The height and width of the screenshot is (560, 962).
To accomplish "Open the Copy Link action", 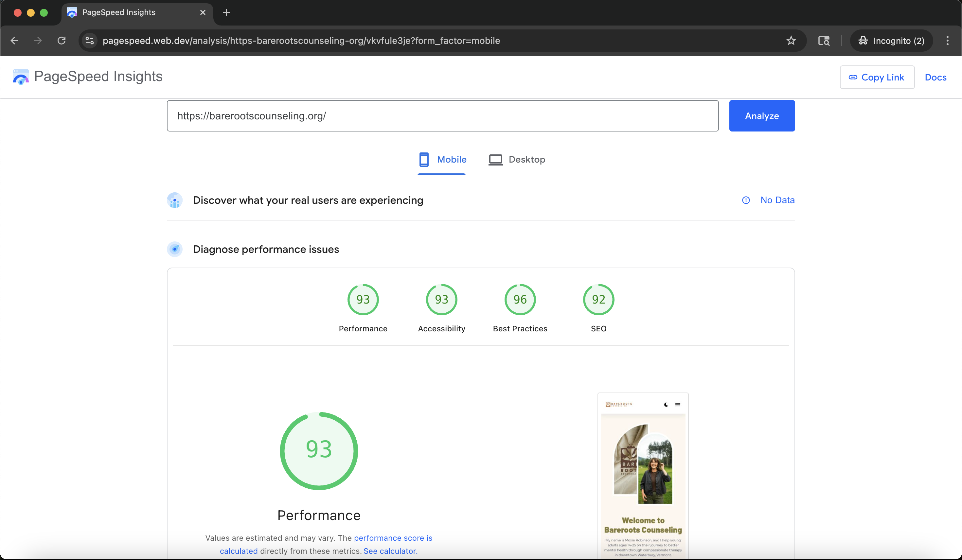I will (877, 77).
